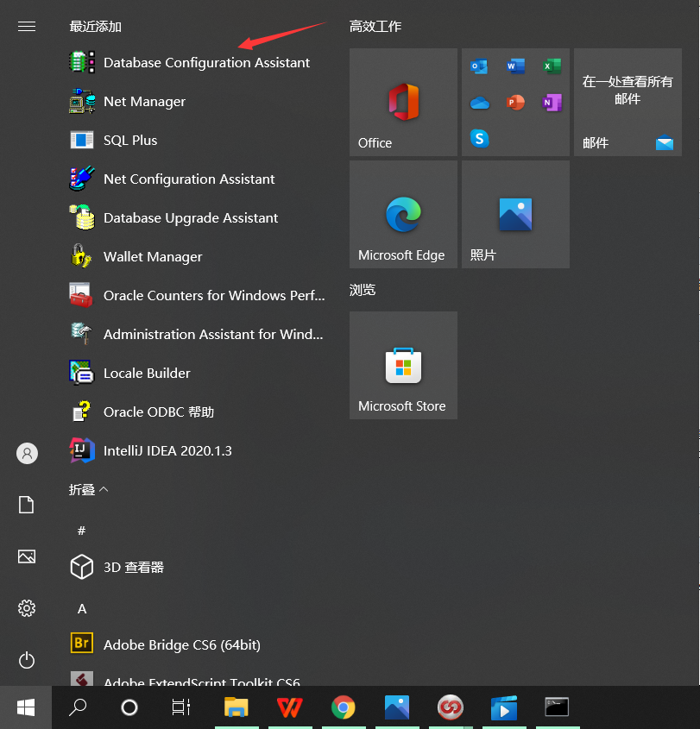Open Photos app on taskbar
The image size is (700, 729).
click(x=397, y=707)
